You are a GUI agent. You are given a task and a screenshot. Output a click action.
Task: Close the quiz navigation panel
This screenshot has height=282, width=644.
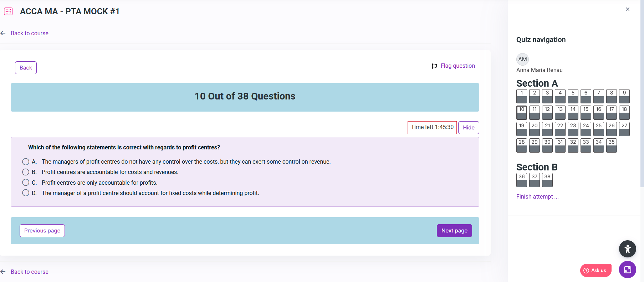click(x=627, y=9)
